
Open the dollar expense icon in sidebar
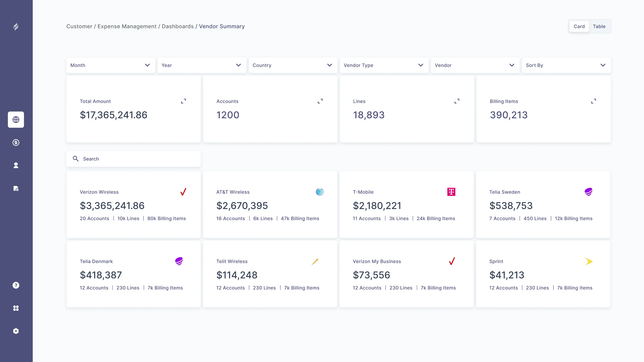(x=16, y=142)
